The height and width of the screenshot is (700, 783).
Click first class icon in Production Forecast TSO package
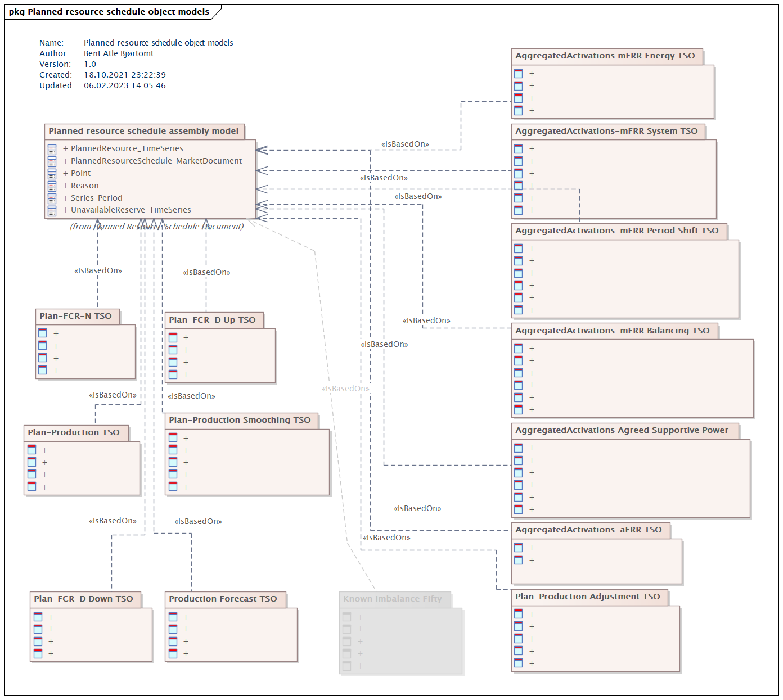point(173,617)
